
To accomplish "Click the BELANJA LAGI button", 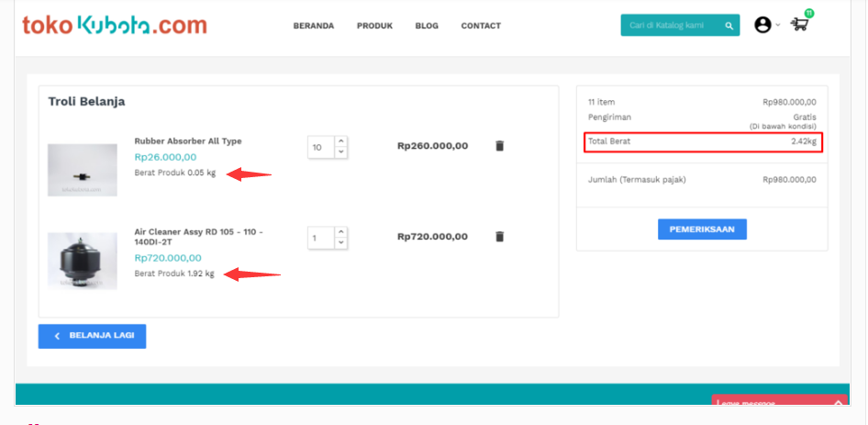I will [92, 336].
